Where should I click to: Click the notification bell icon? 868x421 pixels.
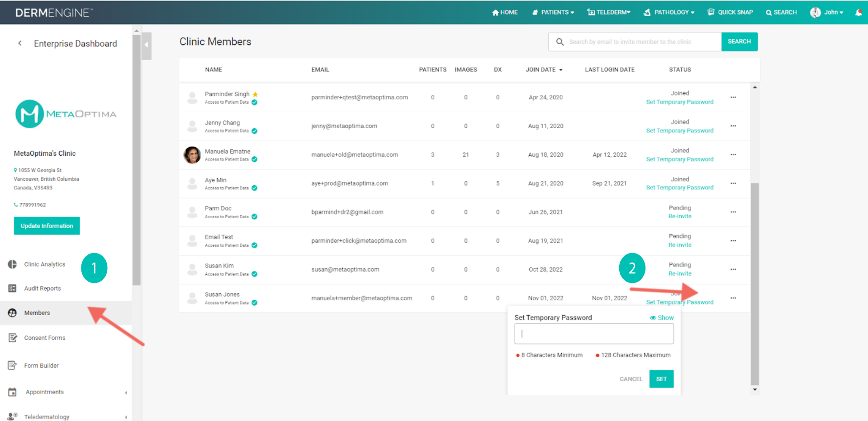pos(858,12)
